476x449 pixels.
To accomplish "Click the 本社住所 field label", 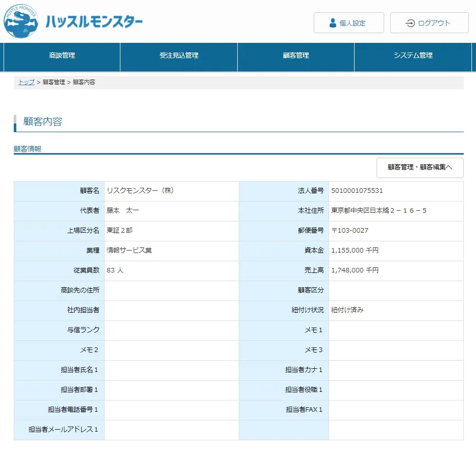I will [x=311, y=210].
